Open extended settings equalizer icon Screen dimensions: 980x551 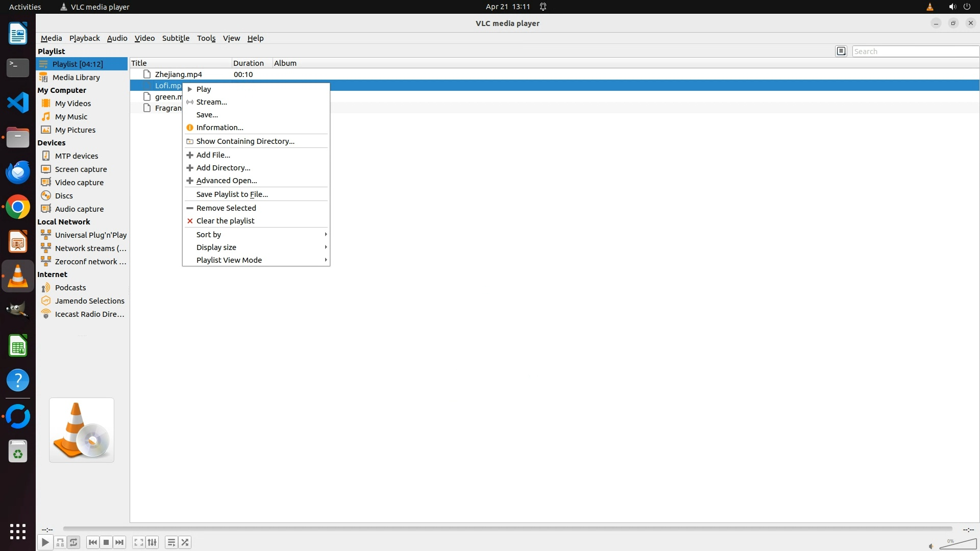[152, 542]
